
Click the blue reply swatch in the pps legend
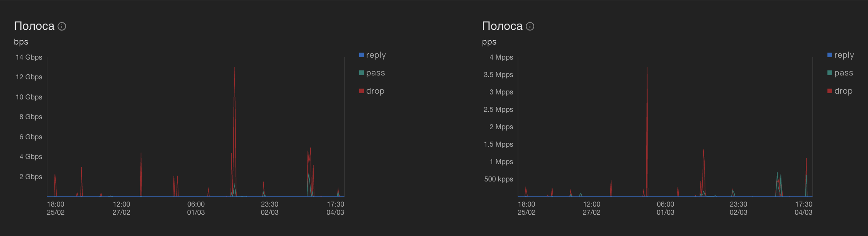pyautogui.click(x=830, y=55)
